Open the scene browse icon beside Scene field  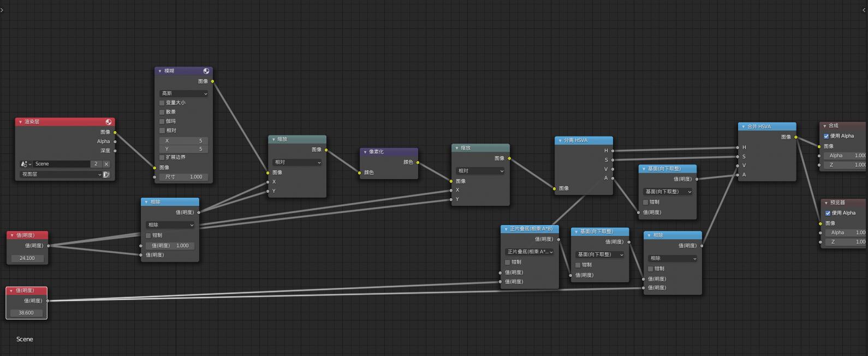click(x=25, y=164)
